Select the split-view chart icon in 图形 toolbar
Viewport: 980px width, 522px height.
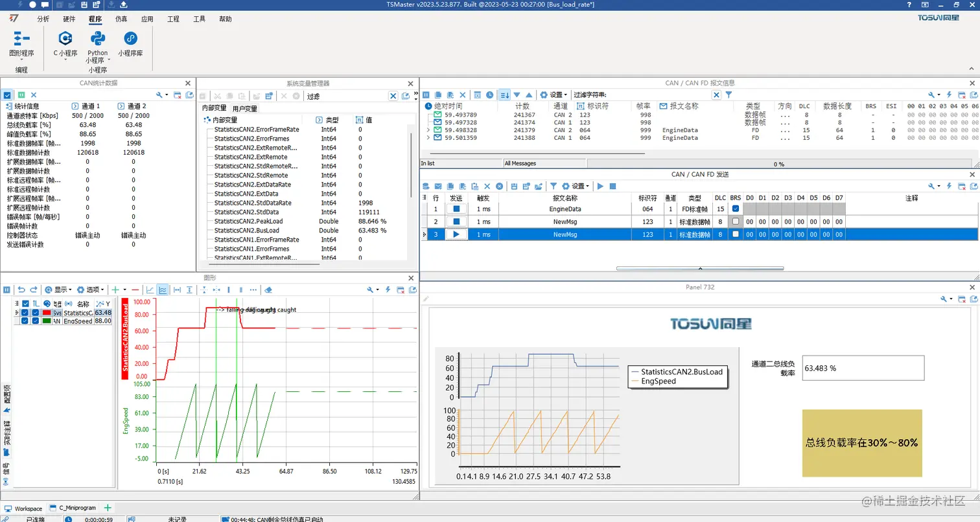(x=162, y=289)
